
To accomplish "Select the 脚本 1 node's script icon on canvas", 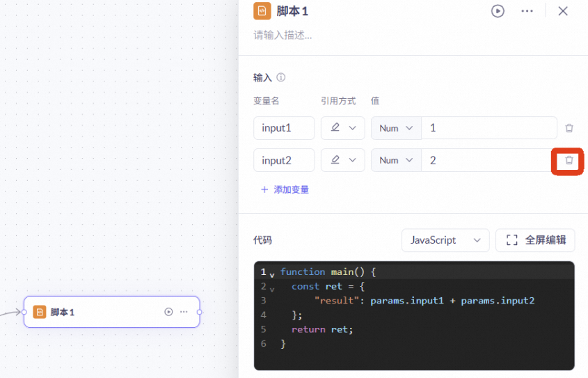I will click(x=40, y=312).
